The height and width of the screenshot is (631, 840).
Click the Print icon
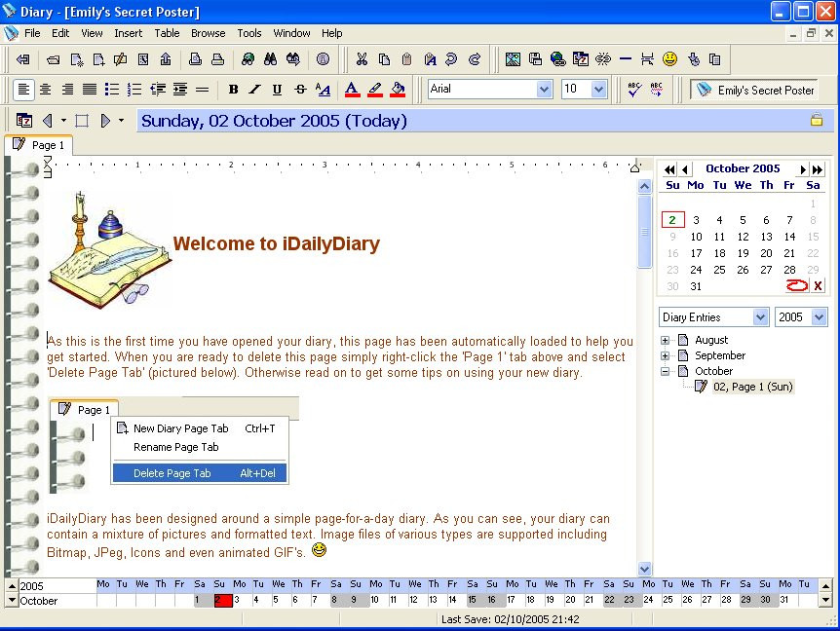[217, 59]
